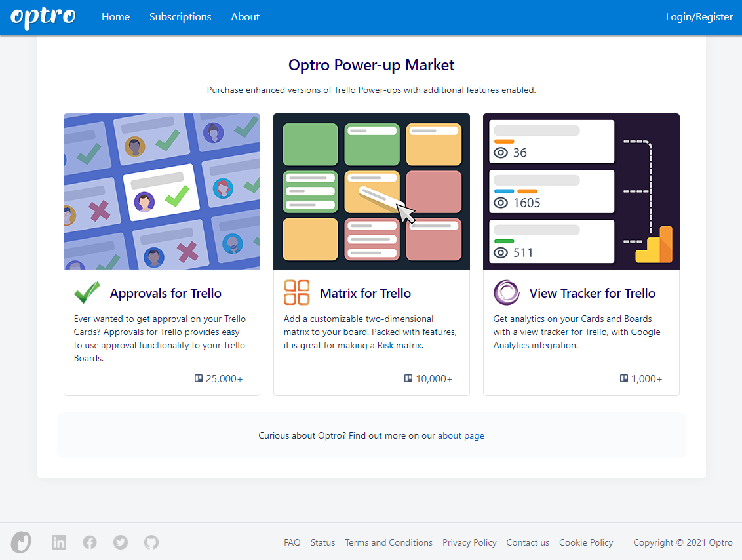Click the '1,000+' install count

pyautogui.click(x=646, y=379)
